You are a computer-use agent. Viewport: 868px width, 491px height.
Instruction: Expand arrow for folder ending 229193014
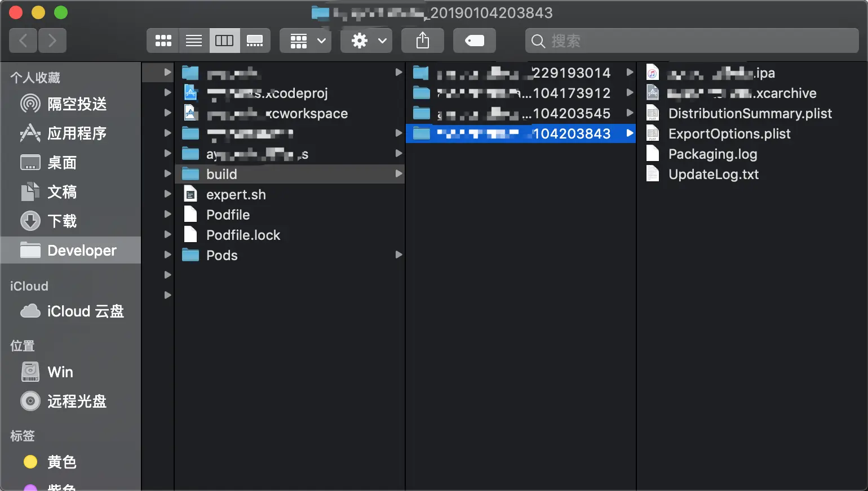pyautogui.click(x=630, y=73)
